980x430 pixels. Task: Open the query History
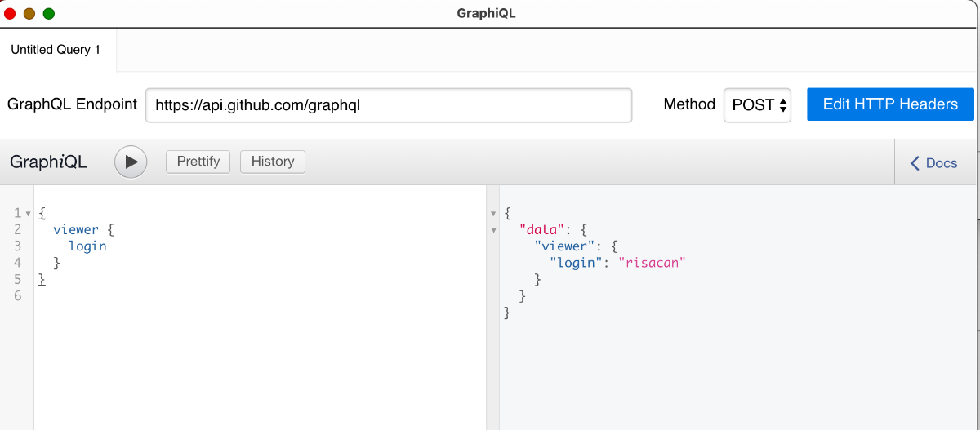click(x=273, y=162)
